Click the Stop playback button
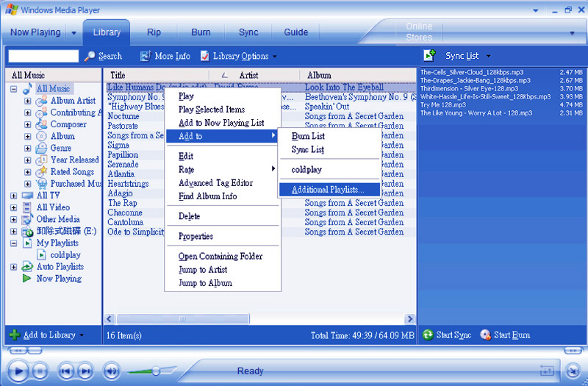The width and height of the screenshot is (588, 386). click(40, 371)
